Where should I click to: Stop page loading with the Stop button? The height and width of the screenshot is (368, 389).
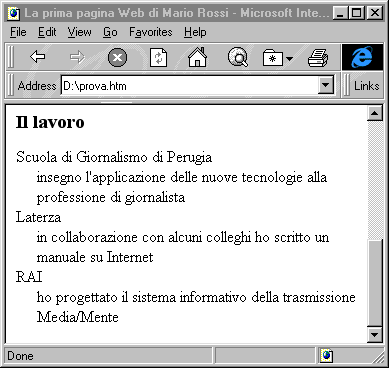[x=117, y=57]
